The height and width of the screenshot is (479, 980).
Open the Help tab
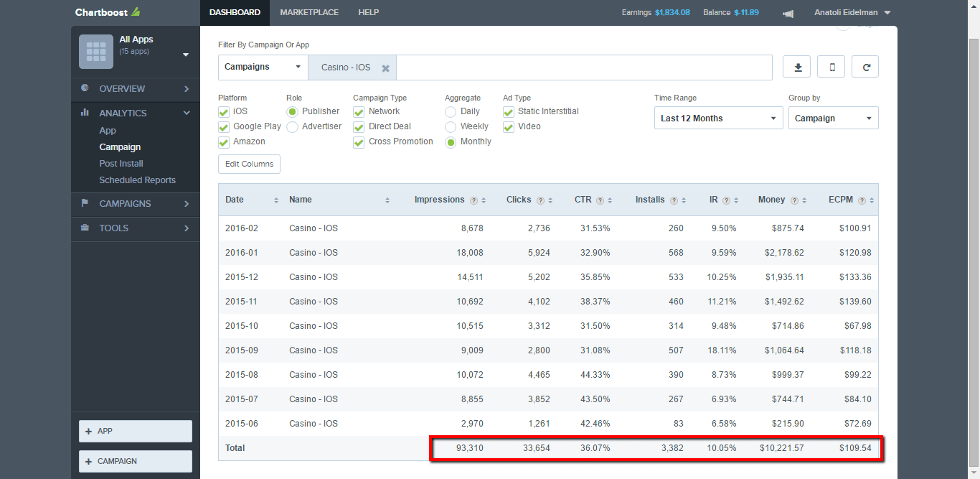(368, 13)
